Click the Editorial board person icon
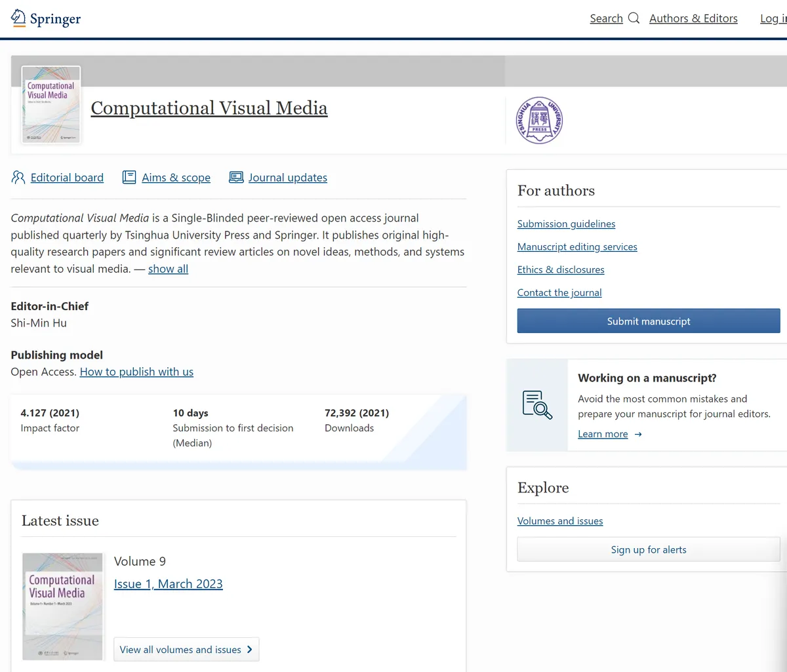 tap(18, 178)
